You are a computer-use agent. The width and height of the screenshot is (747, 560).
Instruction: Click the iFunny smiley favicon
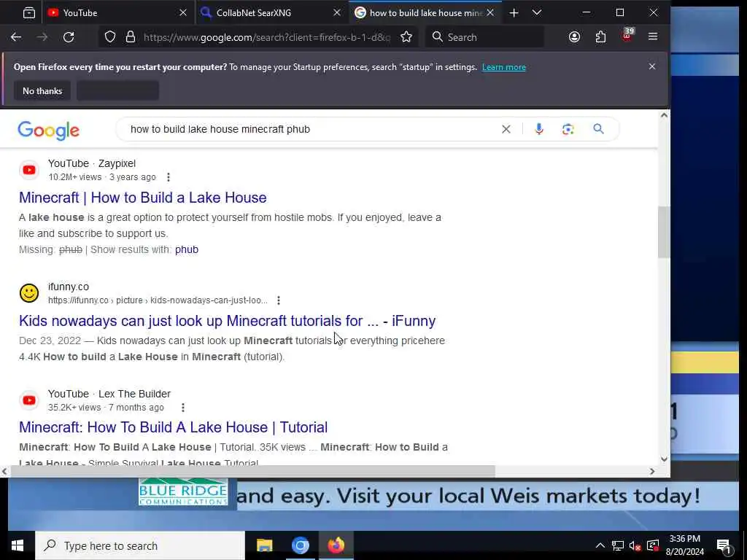click(29, 293)
